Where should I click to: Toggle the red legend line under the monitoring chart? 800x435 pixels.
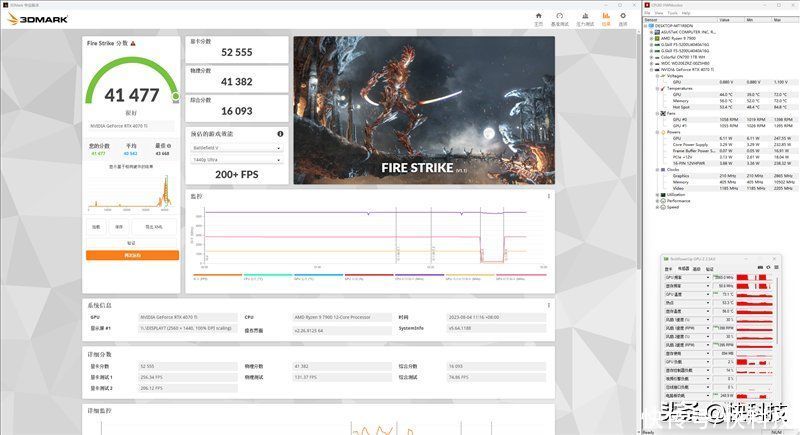tap(368, 275)
